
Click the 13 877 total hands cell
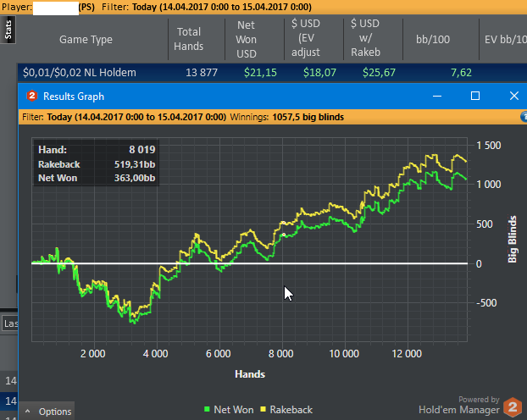point(202,73)
